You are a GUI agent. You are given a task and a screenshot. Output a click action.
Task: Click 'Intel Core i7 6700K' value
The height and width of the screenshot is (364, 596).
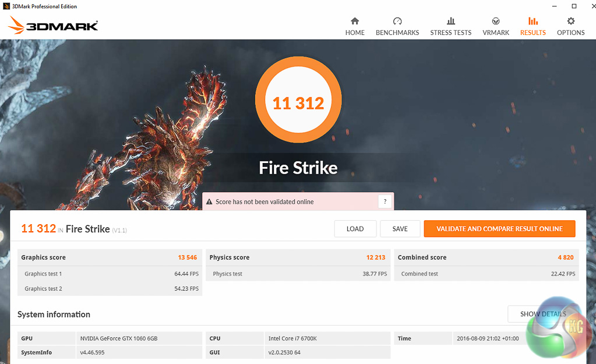pos(292,338)
